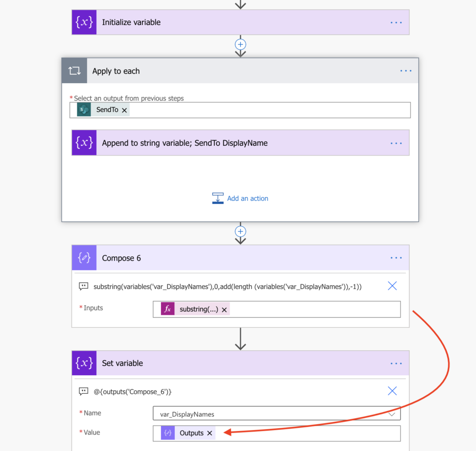
Task: Click the SendTo token label
Action: point(107,110)
